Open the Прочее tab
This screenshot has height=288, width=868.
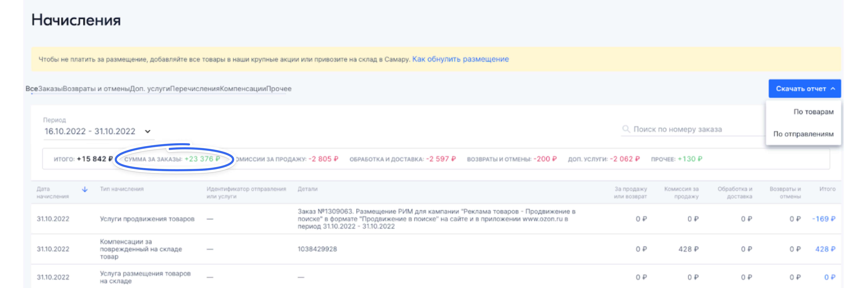(279, 89)
